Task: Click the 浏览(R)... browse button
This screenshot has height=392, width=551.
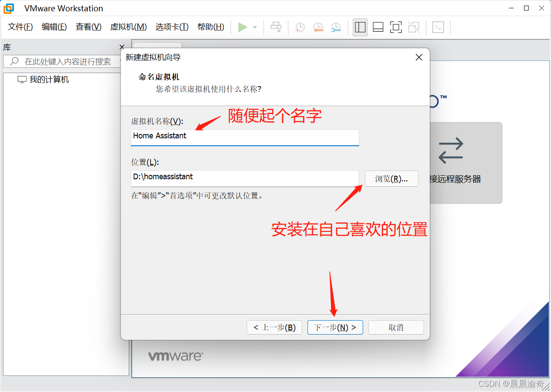Action: [391, 179]
